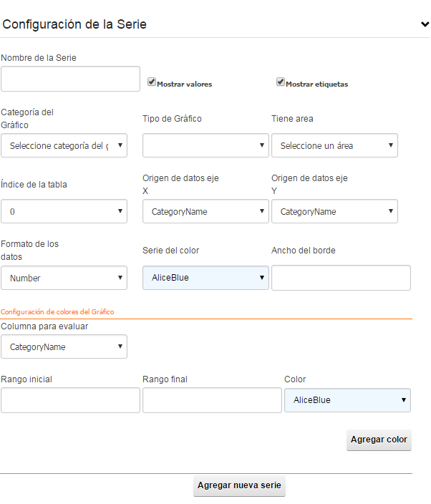Toggle the Mostrar valores checkbox
Screen dimensions: 431x504
152,82
